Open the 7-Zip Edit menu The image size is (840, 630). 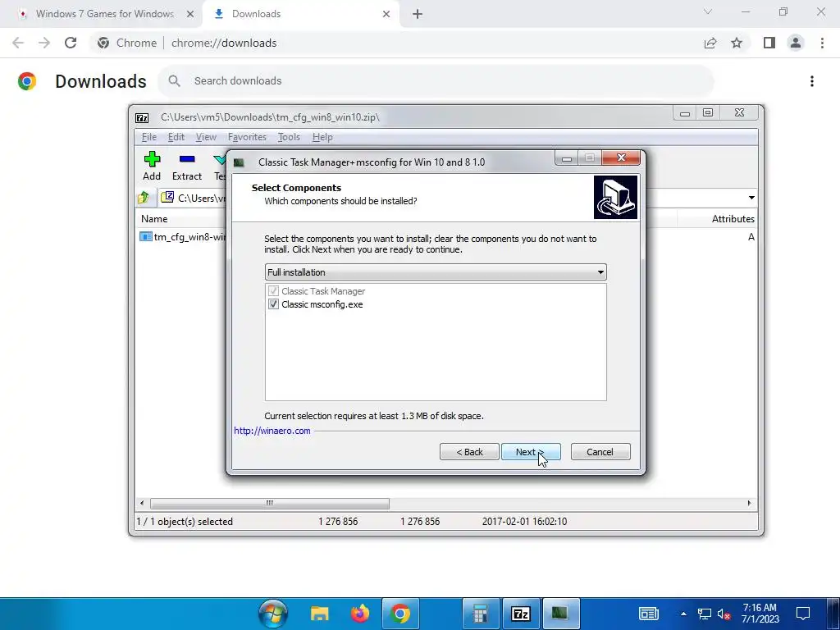point(176,137)
